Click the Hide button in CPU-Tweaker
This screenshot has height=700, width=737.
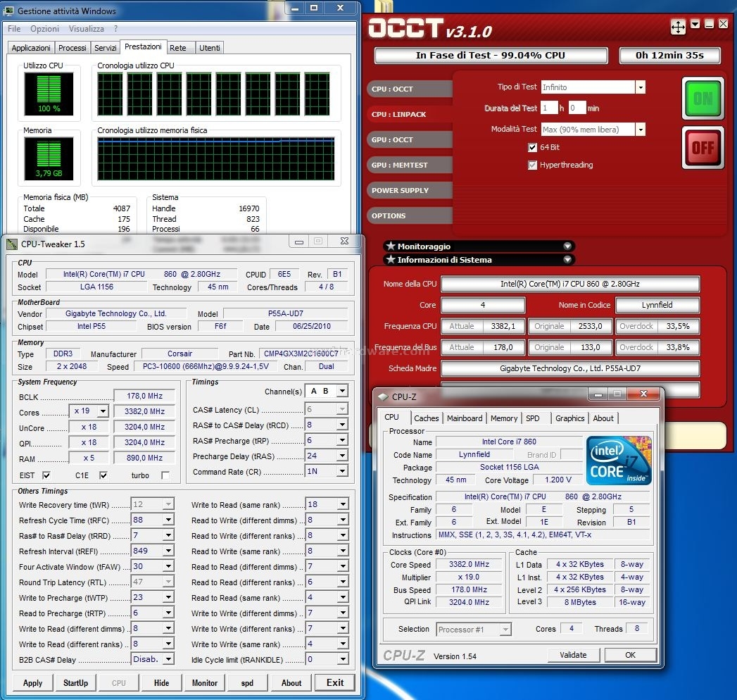[161, 682]
